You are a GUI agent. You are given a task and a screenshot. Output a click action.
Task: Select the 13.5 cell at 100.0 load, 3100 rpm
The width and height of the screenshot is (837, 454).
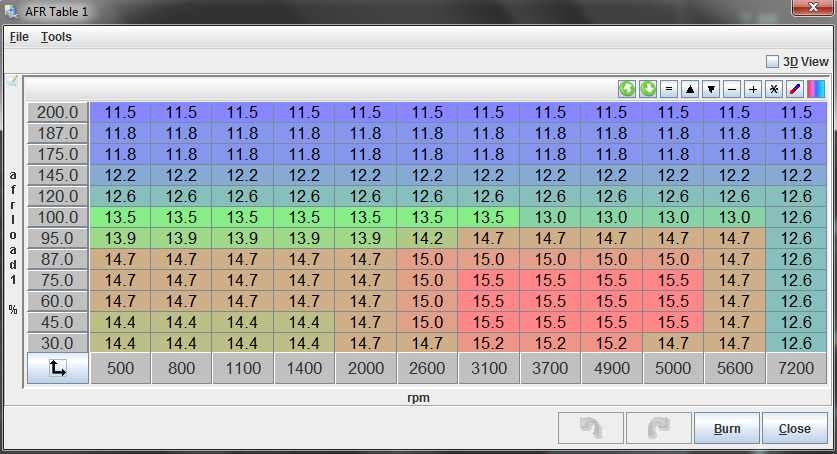[488, 217]
